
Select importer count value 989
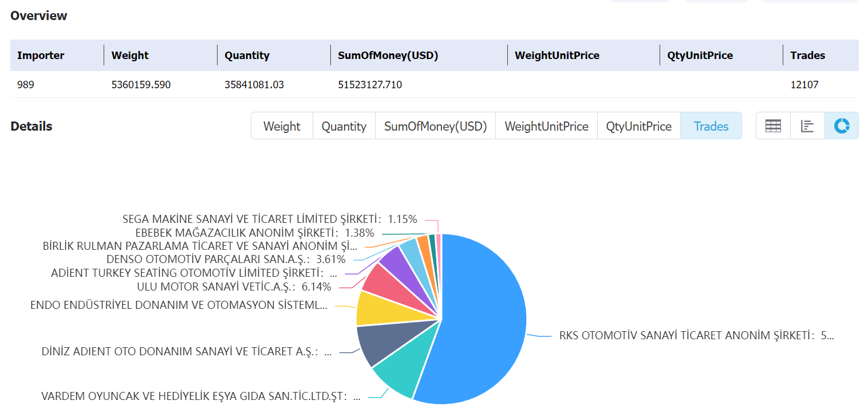click(x=26, y=85)
